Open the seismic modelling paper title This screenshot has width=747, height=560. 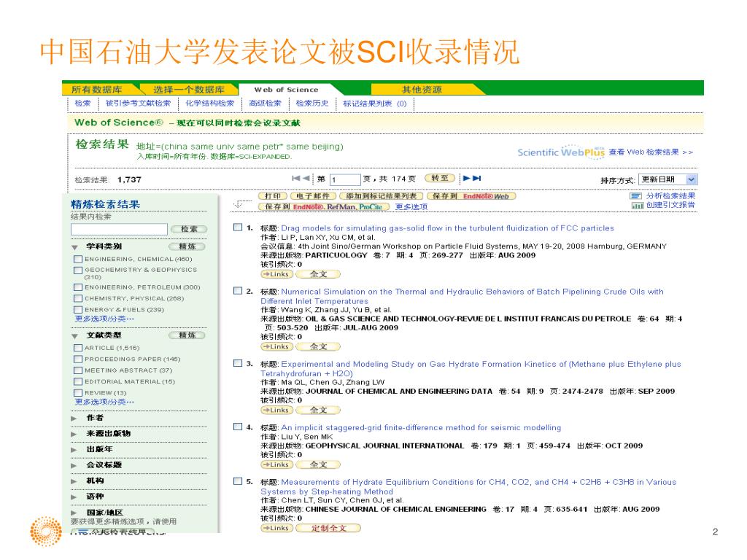pos(421,427)
